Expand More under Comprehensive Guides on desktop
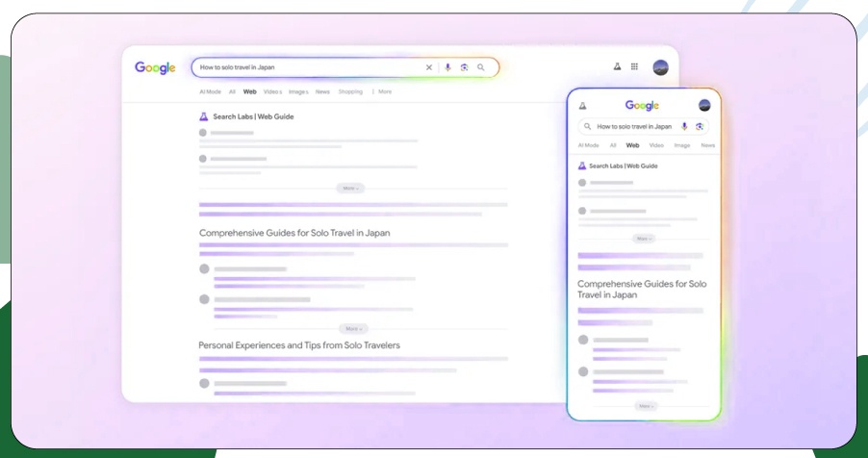 [353, 329]
